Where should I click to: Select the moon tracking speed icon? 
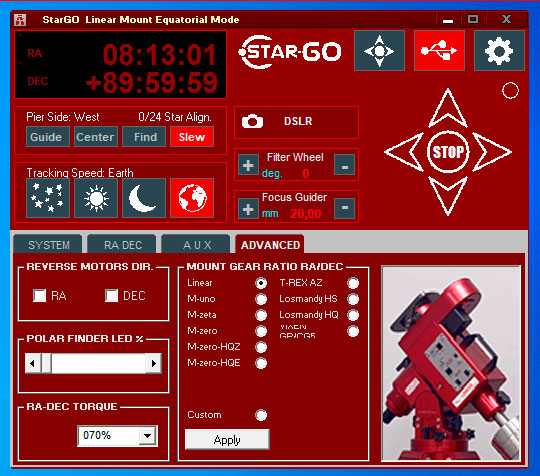click(144, 198)
